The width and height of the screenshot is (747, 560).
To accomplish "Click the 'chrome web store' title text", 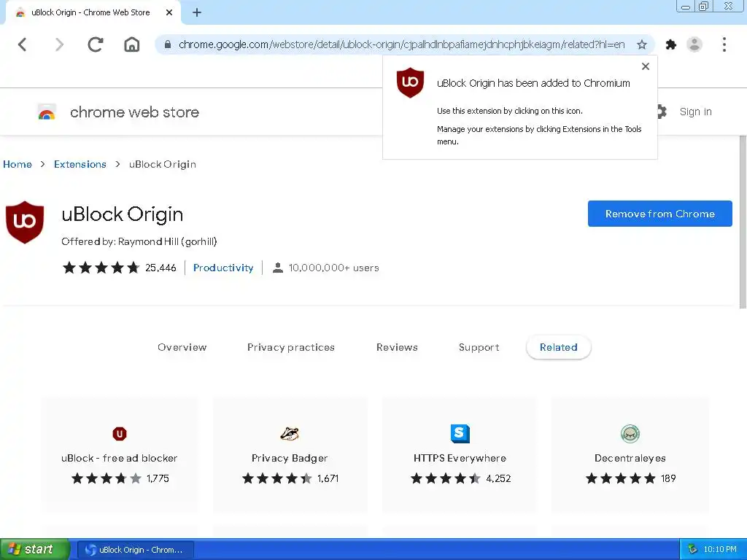I will coord(135,112).
